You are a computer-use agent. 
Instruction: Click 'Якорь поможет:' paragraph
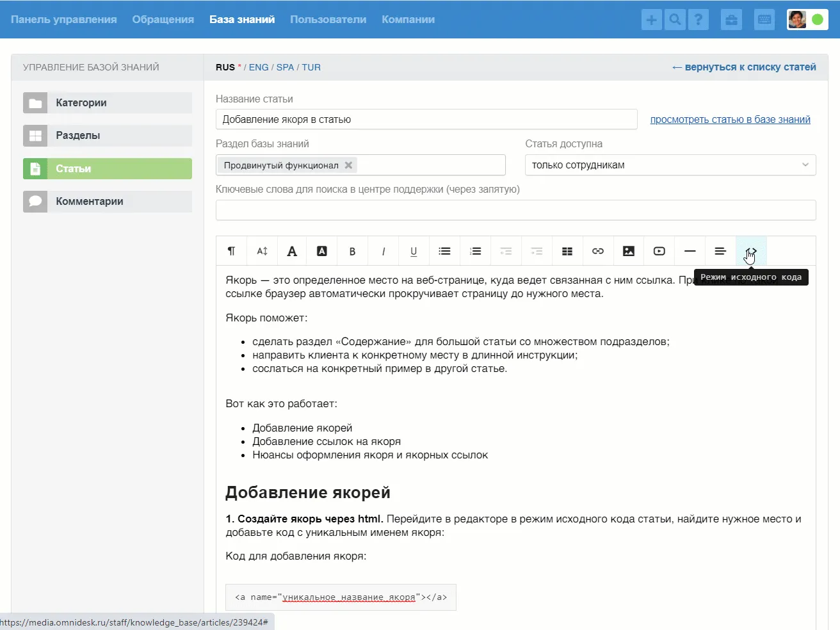[266, 318]
